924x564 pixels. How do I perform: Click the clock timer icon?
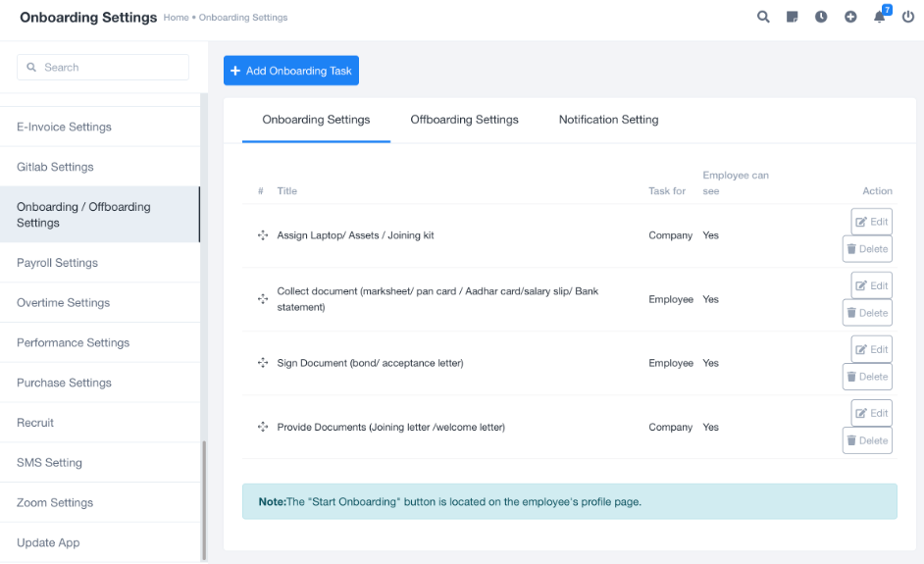coord(821,17)
